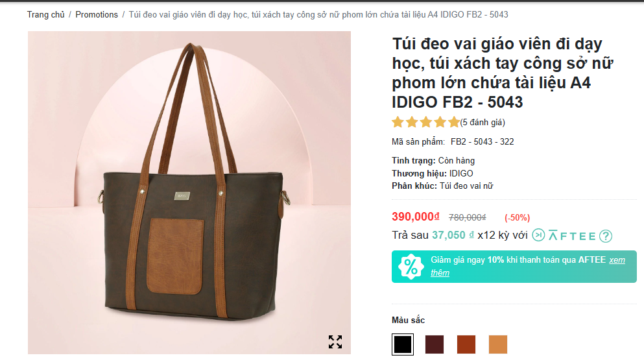Select the black color swatch

(403, 344)
